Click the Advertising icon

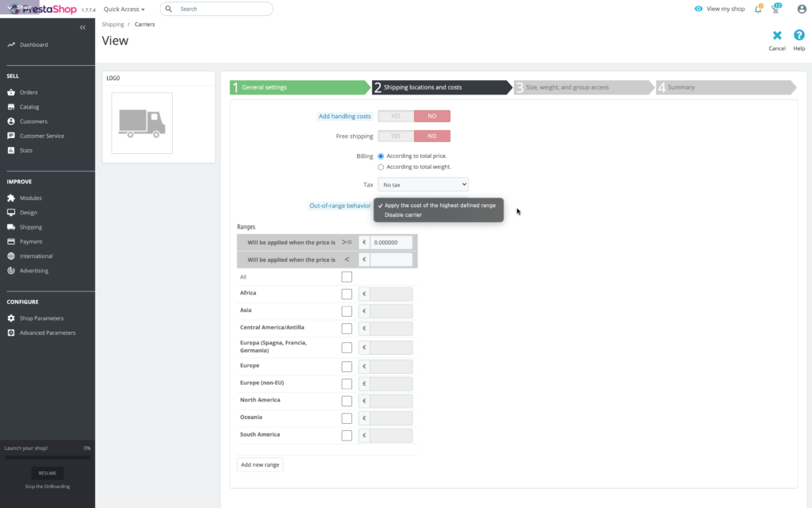[x=11, y=271]
